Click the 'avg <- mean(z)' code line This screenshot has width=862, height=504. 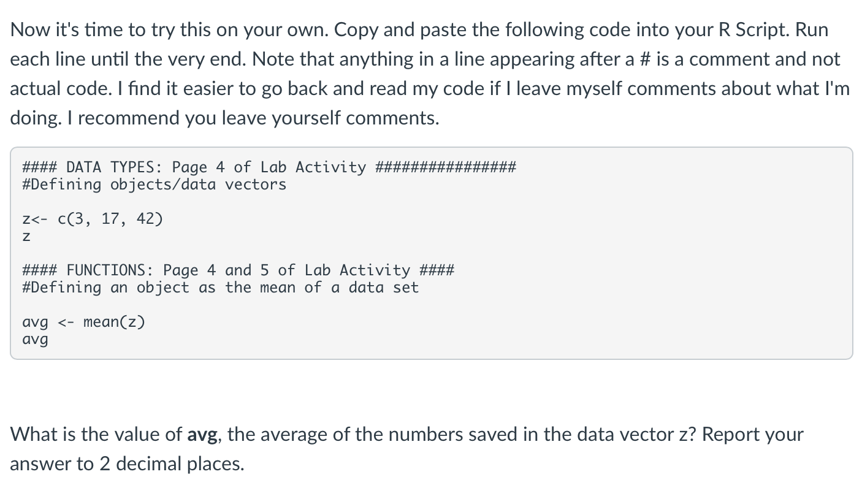(83, 322)
